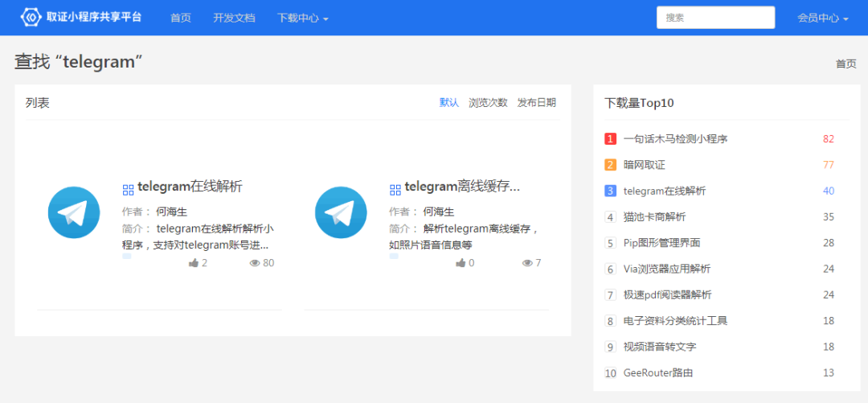Viewport: 868px width, 403px height.
Task: Open GeeRouter路由 in Top10
Action: [x=657, y=373]
